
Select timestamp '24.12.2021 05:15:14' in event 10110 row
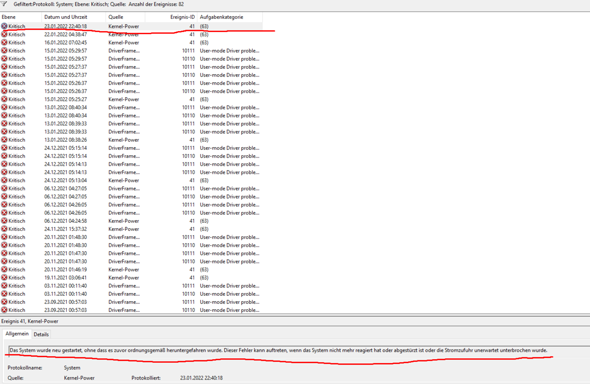65,156
